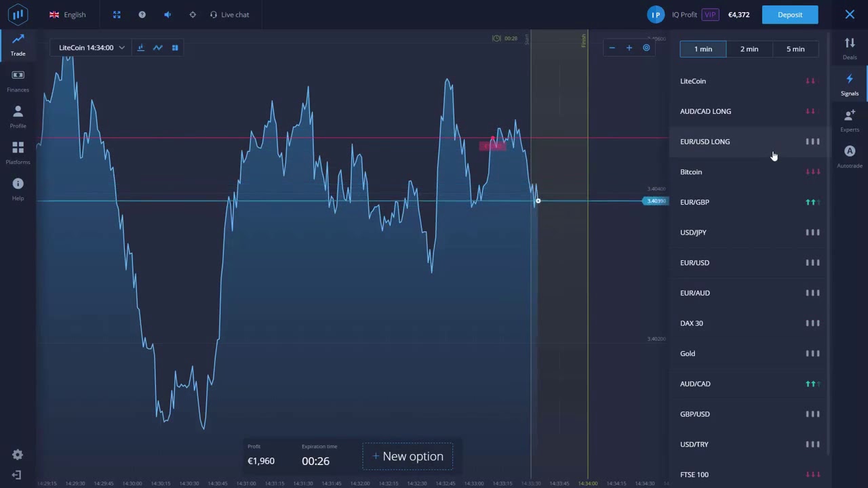The image size is (868, 488).
Task: Open settings gear in left sidebar
Action: pyautogui.click(x=18, y=455)
